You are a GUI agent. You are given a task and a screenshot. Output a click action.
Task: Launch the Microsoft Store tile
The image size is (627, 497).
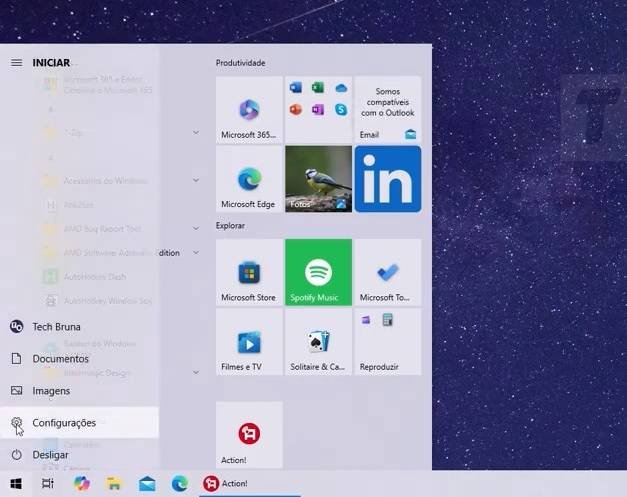pos(249,272)
